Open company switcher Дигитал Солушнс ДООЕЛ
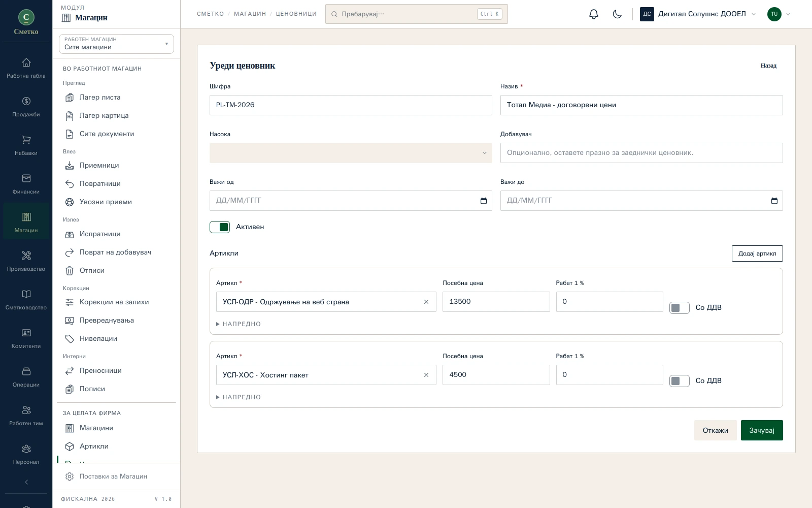This screenshot has width=812, height=508. 698,14
